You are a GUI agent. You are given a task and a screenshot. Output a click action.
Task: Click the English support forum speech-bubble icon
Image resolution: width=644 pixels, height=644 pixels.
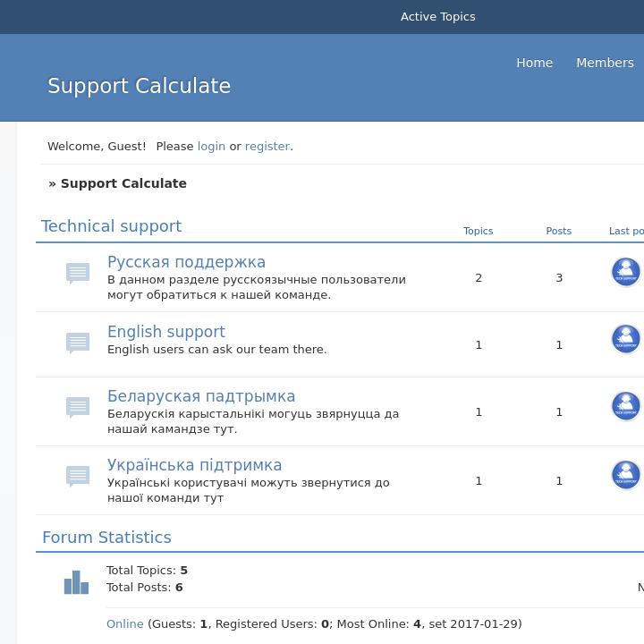pyautogui.click(x=78, y=343)
